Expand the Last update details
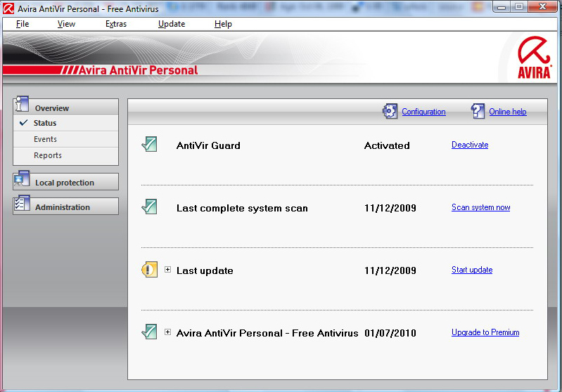This screenshot has height=392, width=562. point(167,270)
